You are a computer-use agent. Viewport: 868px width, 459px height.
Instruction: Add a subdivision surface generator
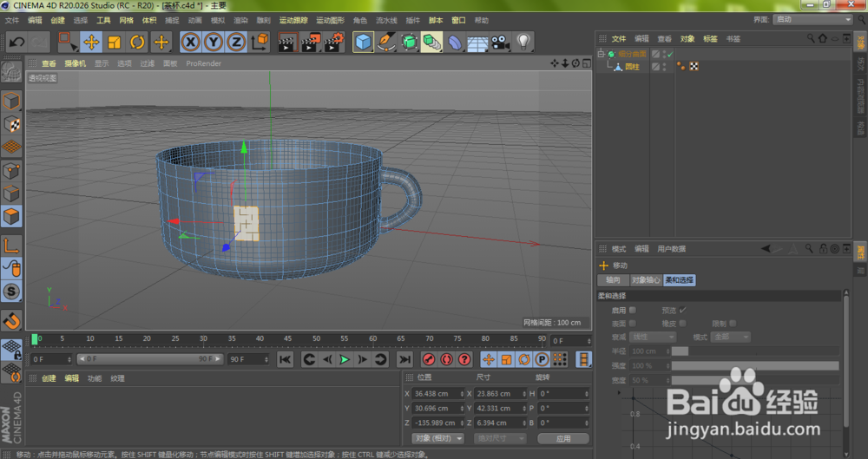click(x=409, y=42)
